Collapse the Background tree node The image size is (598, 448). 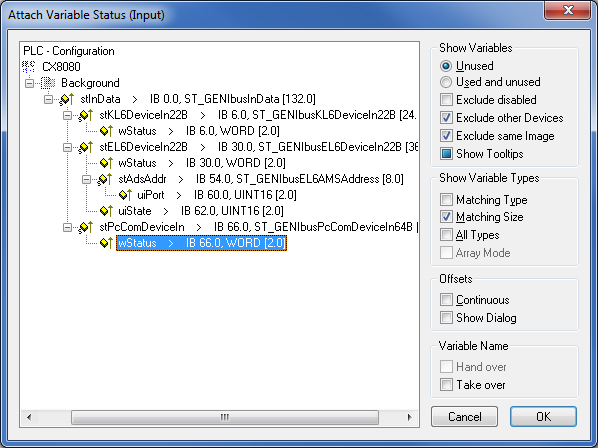(29, 83)
